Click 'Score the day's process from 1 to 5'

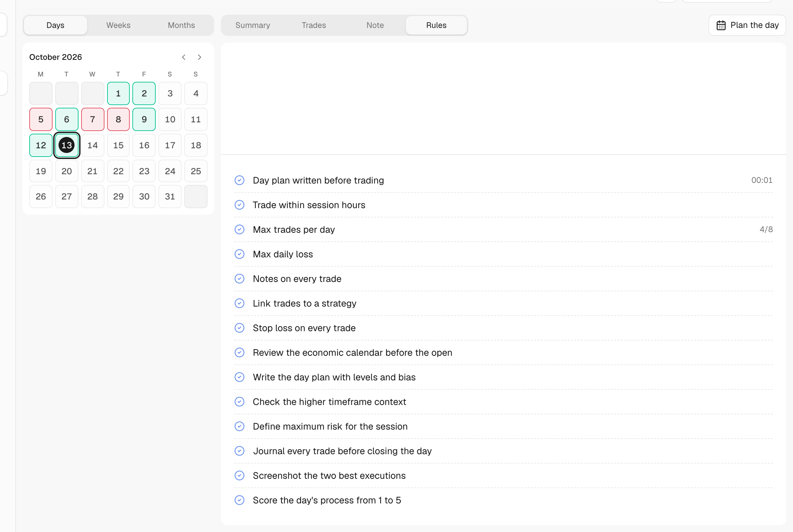pyautogui.click(x=327, y=500)
